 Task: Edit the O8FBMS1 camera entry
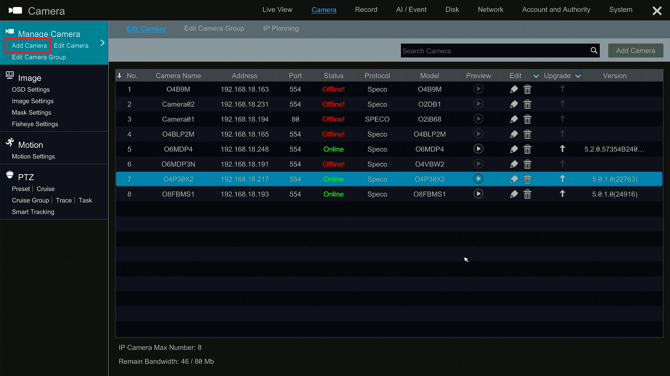(514, 194)
